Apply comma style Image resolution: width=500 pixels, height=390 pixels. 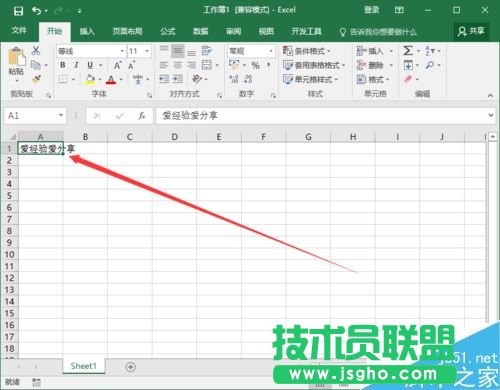(269, 65)
